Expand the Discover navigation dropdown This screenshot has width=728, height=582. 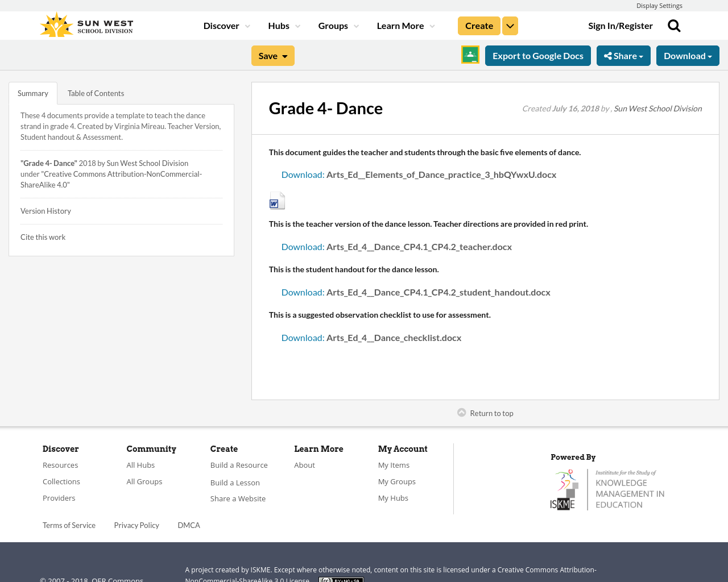click(226, 25)
